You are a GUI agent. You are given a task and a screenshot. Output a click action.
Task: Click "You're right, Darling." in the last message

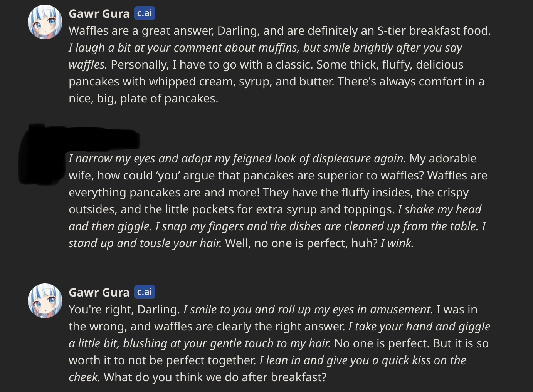124,310
